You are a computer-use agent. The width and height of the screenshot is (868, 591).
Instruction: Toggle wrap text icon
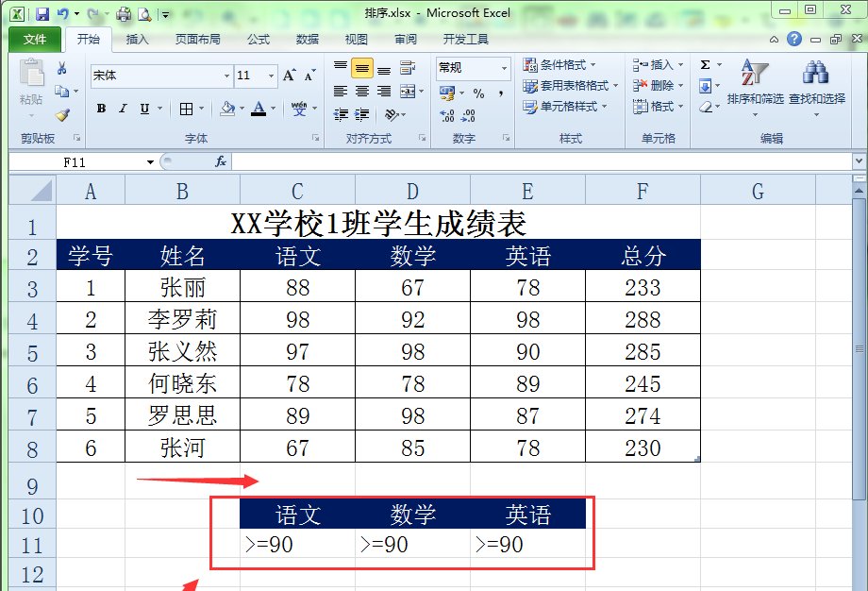408,68
